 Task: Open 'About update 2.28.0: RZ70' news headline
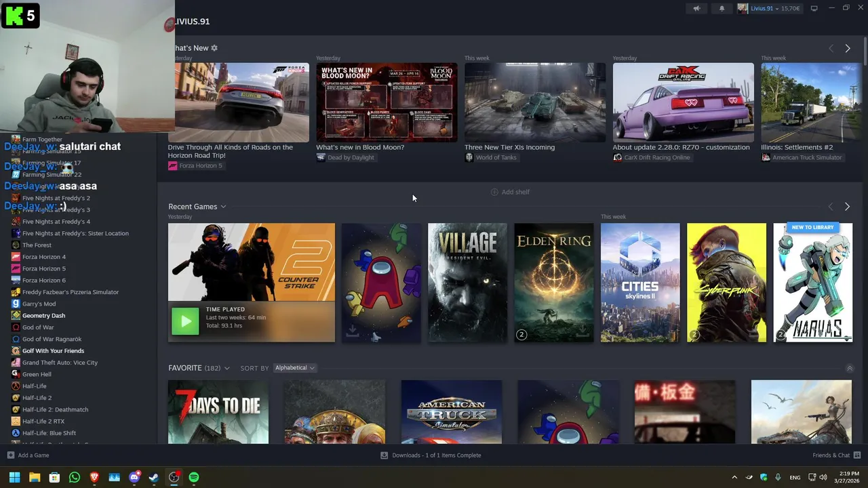681,147
